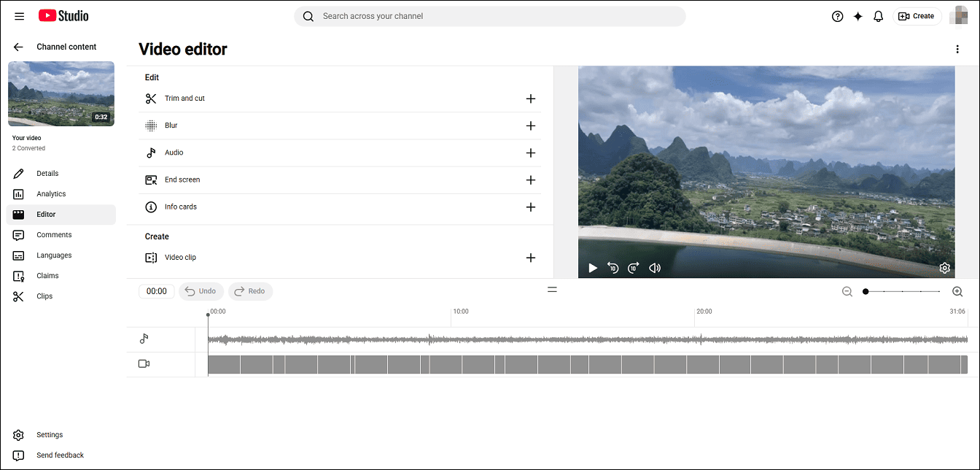Screen dimensions: 980x470
Task: Click the Trim and cut label
Action: pyautogui.click(x=184, y=99)
